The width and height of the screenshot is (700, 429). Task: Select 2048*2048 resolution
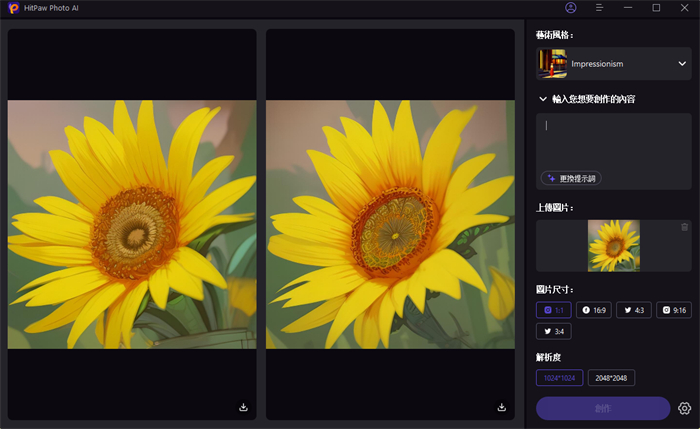[x=611, y=378]
